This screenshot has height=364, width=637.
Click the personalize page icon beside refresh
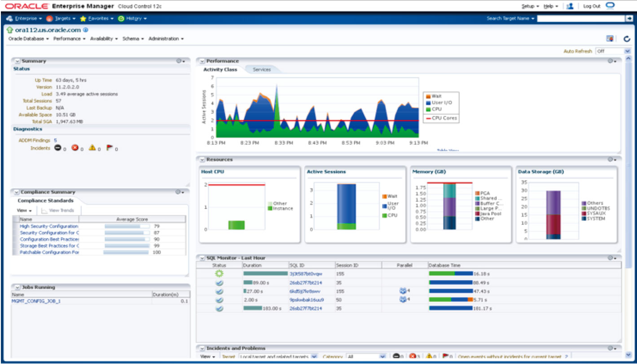point(610,39)
